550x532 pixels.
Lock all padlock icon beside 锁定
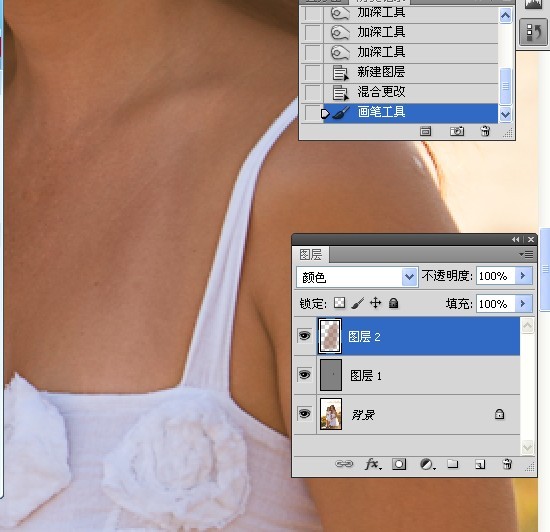point(394,303)
